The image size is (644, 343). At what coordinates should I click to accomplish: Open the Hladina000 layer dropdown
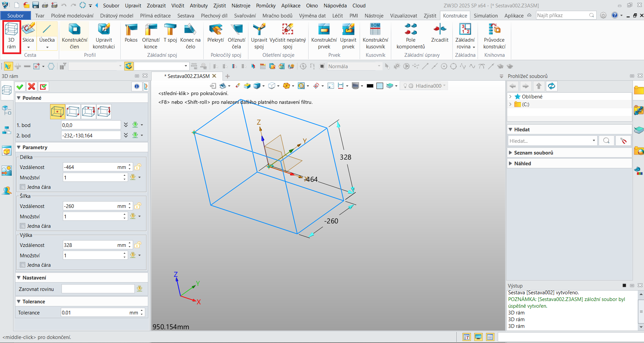(x=444, y=86)
